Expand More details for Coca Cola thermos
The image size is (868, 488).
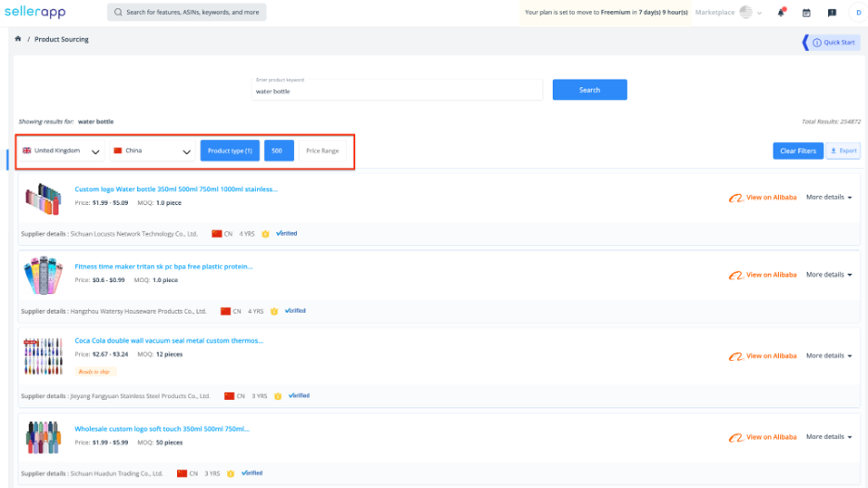click(x=829, y=355)
